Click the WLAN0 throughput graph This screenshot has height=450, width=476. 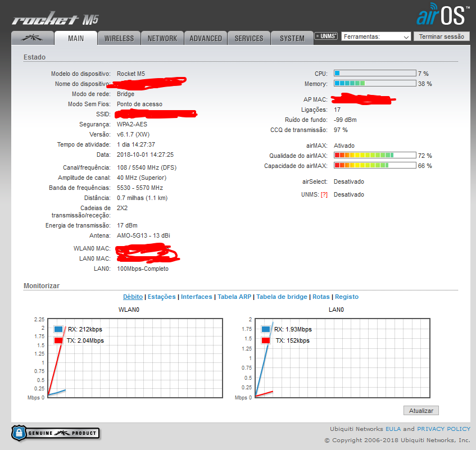pyautogui.click(x=135, y=358)
